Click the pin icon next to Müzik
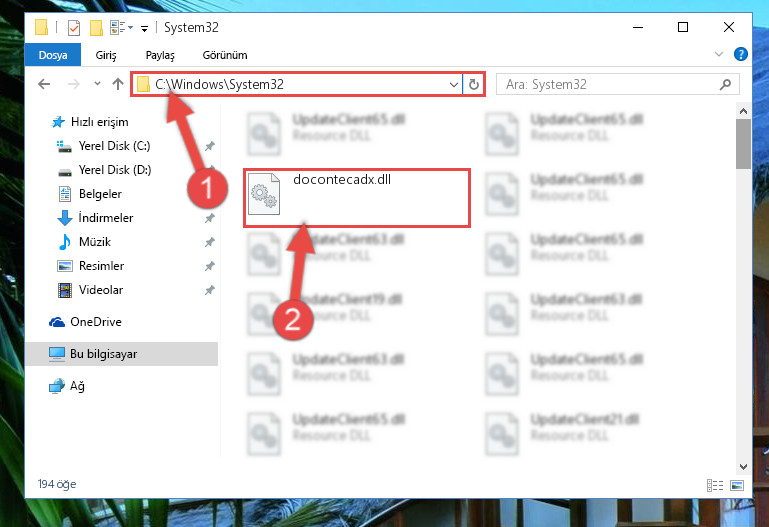769x527 pixels. tap(209, 242)
